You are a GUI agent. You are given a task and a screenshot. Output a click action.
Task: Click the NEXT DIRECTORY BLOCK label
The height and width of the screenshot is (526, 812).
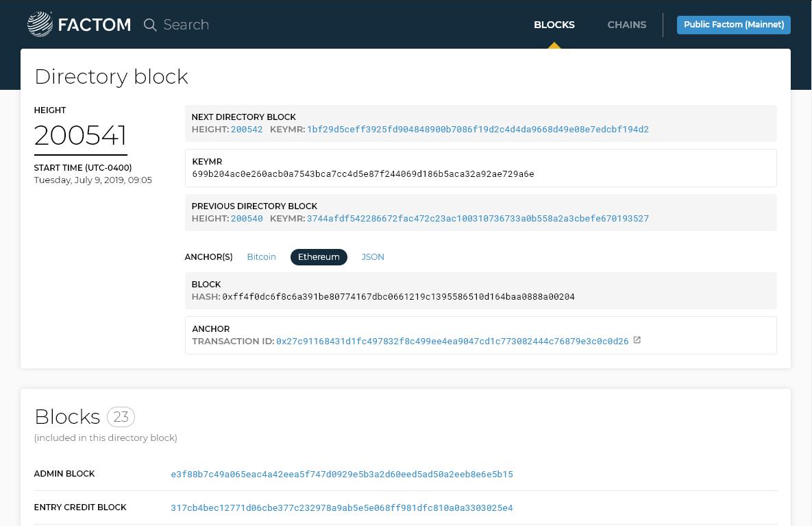243,117
